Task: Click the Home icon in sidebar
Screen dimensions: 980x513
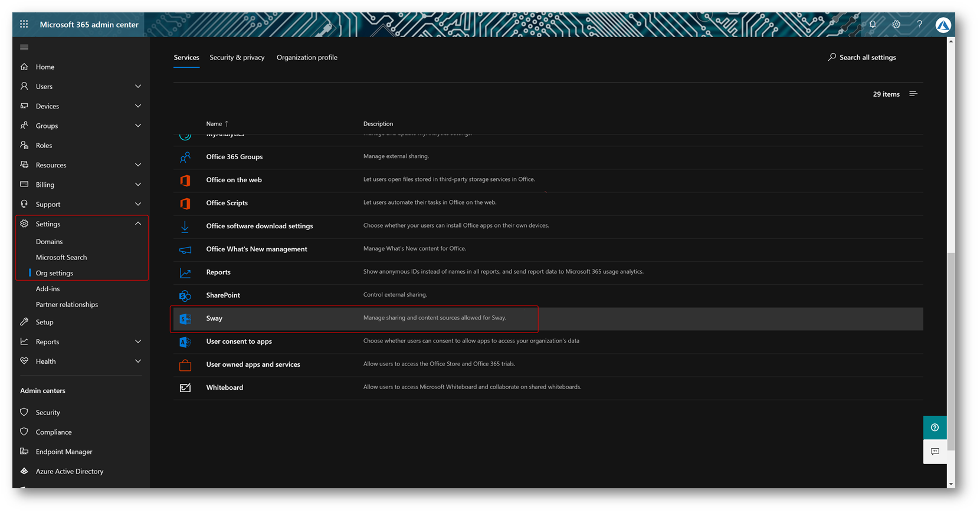Action: 24,67
